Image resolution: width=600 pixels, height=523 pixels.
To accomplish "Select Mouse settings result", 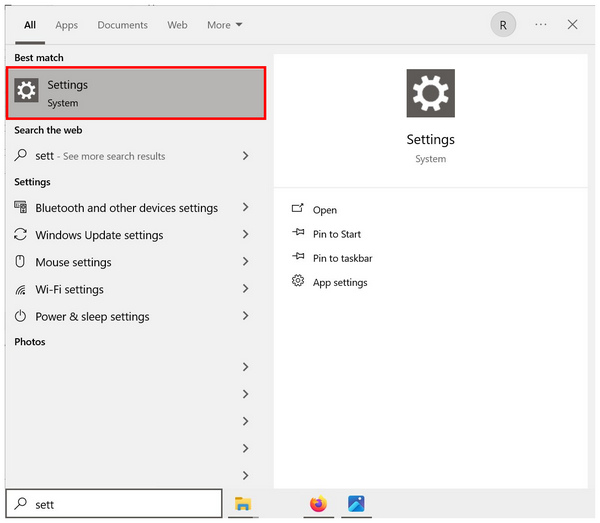I will (73, 262).
